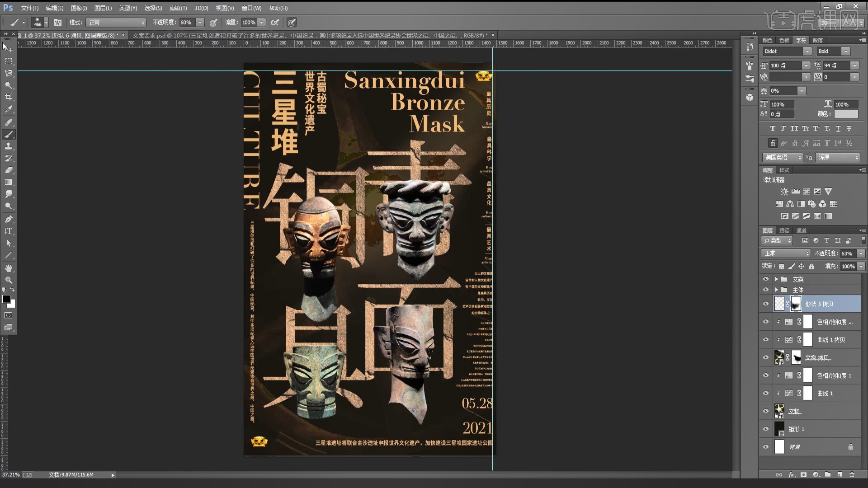Select the Lasso tool
Viewport: 868px width, 488px height.
[8, 73]
